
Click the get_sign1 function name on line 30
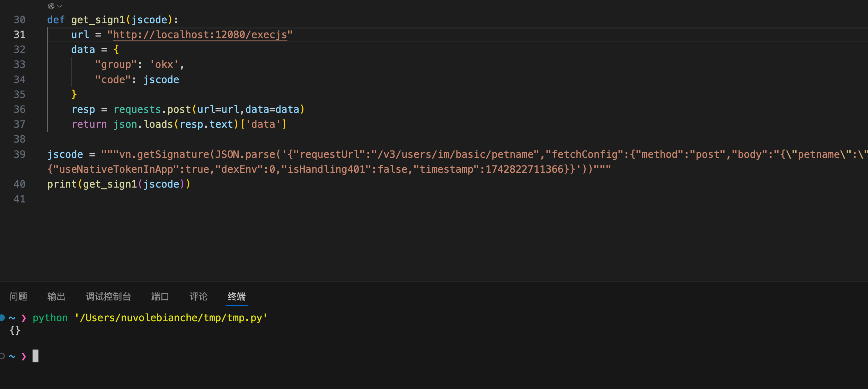coord(98,20)
